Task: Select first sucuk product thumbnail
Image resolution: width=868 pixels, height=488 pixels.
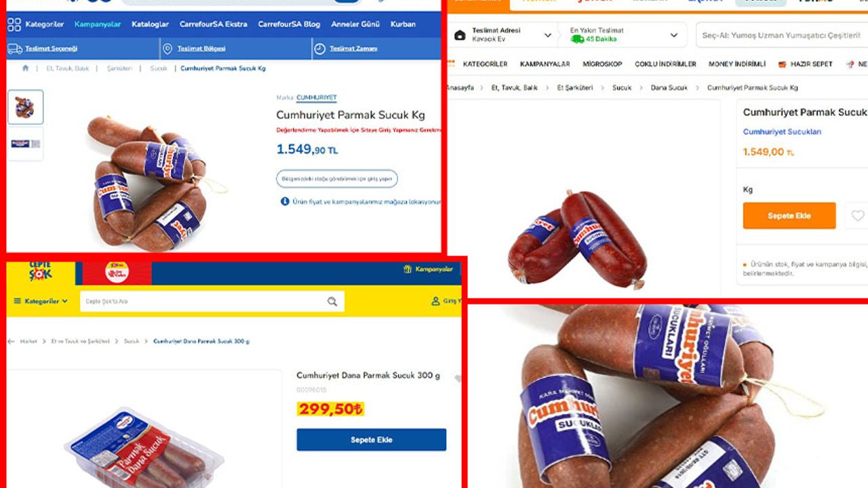Action: 26,107
